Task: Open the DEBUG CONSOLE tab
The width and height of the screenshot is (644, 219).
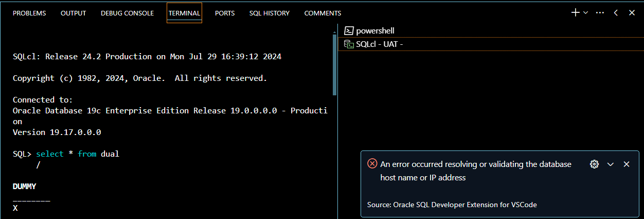Action: coord(127,13)
